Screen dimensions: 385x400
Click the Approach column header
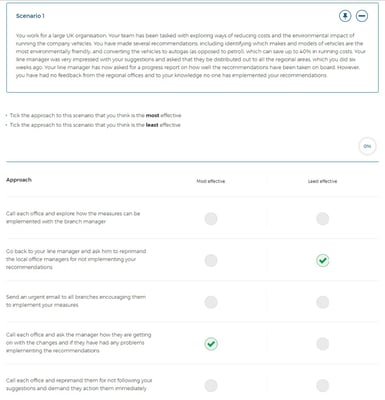[x=19, y=180]
